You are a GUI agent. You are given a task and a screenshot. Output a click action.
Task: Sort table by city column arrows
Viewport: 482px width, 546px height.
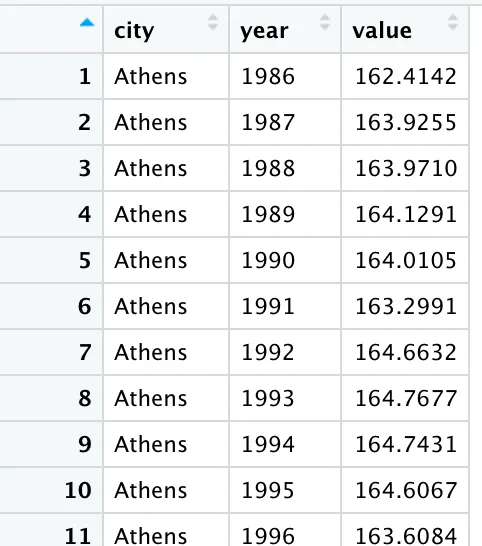point(213,22)
